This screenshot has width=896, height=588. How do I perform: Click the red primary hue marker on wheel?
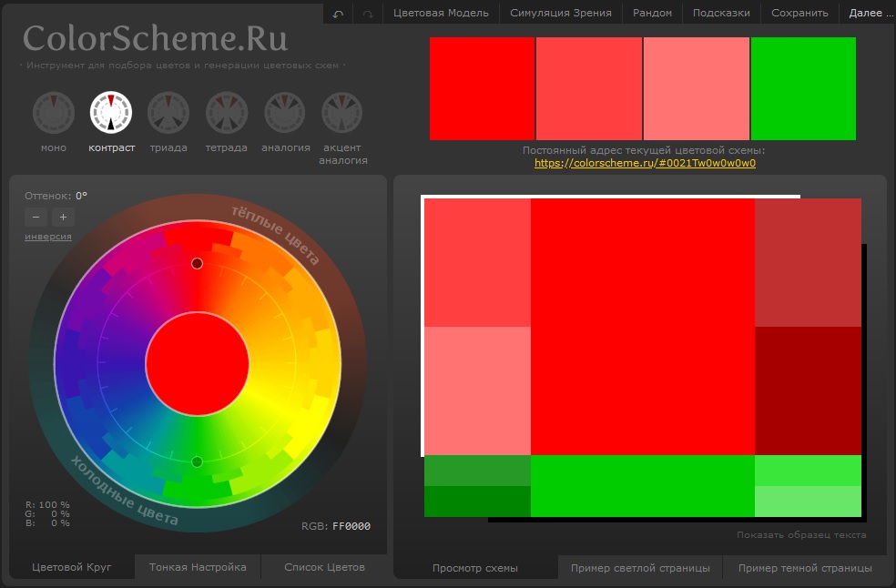[198, 263]
